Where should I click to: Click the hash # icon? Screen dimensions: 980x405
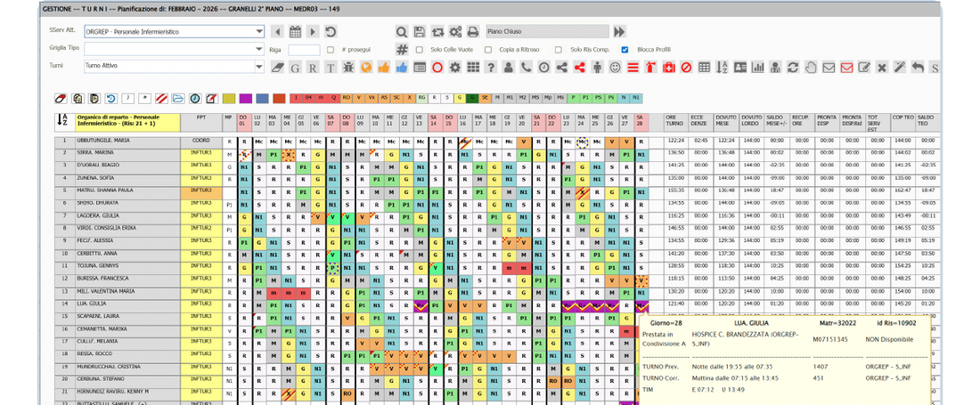click(402, 49)
